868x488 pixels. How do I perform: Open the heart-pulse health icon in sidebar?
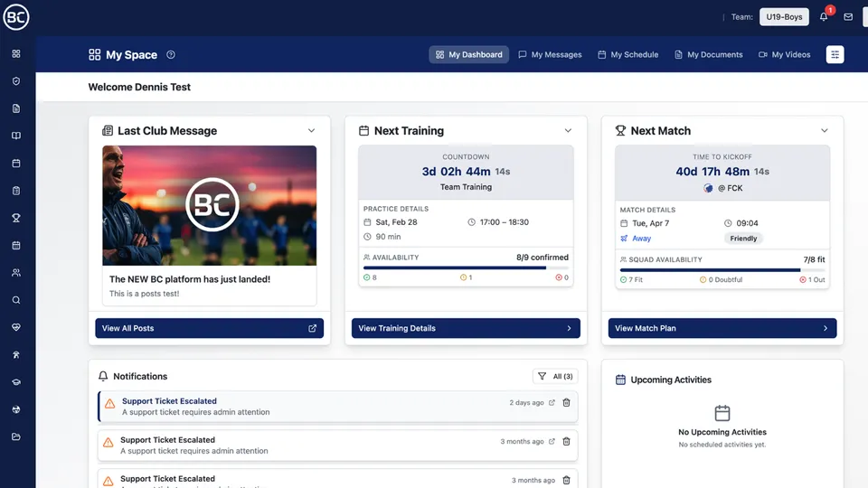(16, 327)
